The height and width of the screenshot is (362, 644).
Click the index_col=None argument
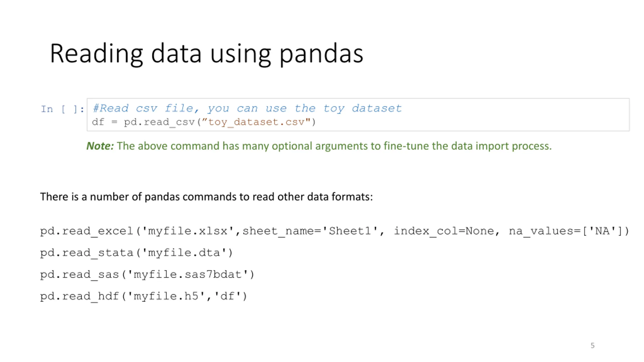444,231
